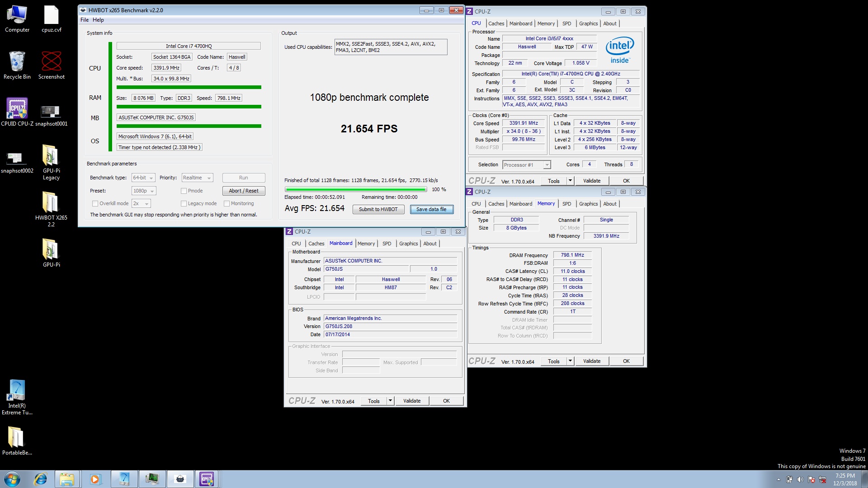Enable the Pmode checkbox
Image resolution: width=868 pixels, height=488 pixels.
pyautogui.click(x=184, y=191)
